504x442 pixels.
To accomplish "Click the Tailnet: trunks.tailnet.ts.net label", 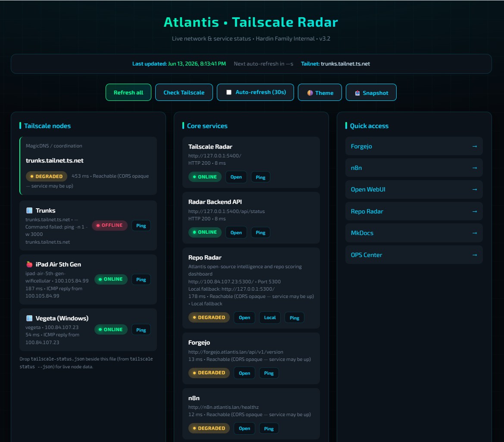I will click(335, 64).
